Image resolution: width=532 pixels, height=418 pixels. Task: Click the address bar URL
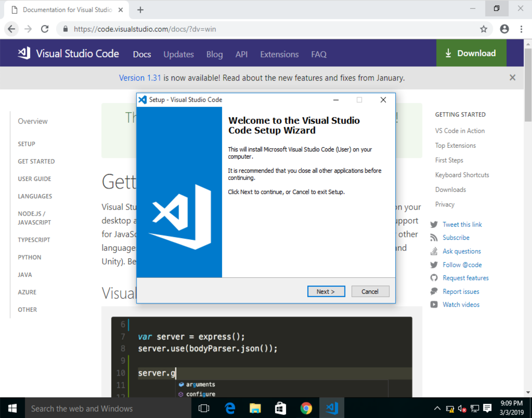tap(145, 29)
